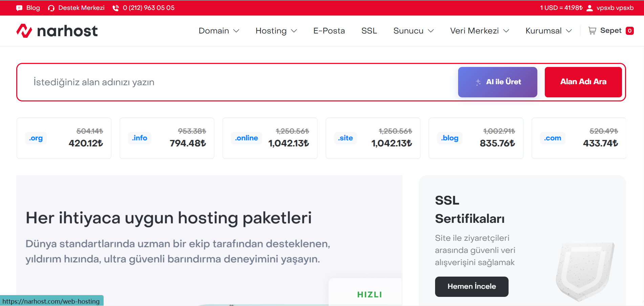The width and height of the screenshot is (644, 306).
Task: Go to the E-Posta menu item
Action: (x=329, y=31)
